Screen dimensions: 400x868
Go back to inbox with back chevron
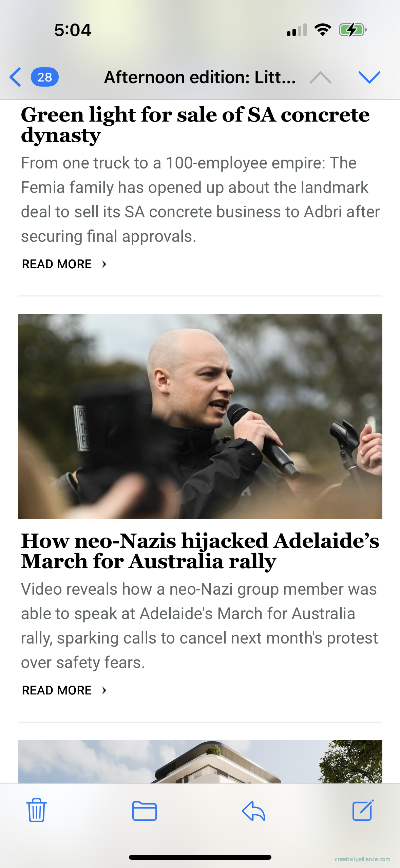[x=15, y=77]
